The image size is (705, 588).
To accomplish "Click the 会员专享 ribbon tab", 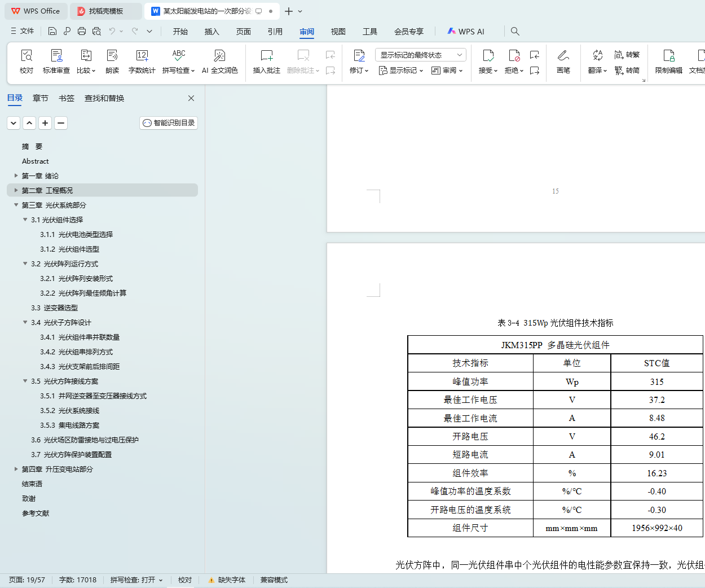I will [x=409, y=32].
